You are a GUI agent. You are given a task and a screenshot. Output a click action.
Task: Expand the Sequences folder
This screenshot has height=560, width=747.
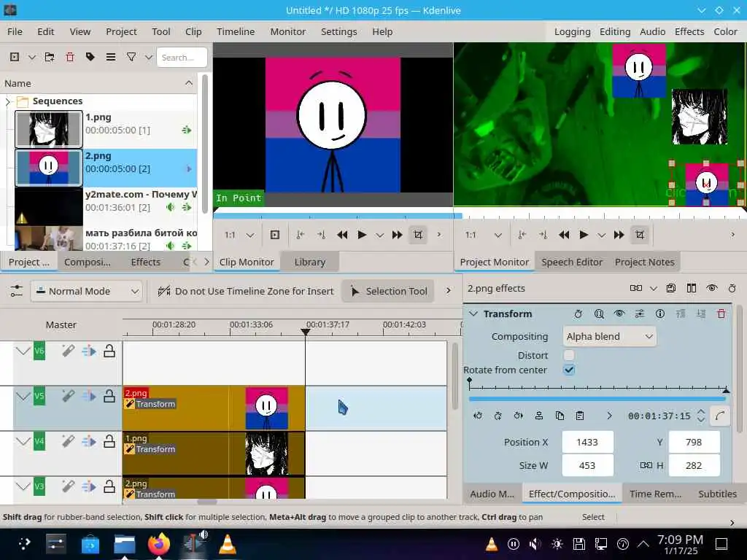coord(7,101)
